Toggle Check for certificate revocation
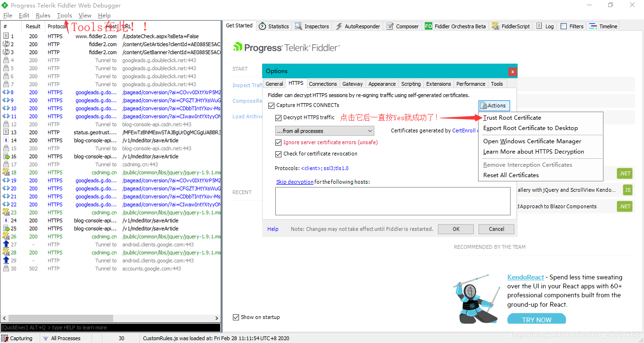 coord(278,154)
